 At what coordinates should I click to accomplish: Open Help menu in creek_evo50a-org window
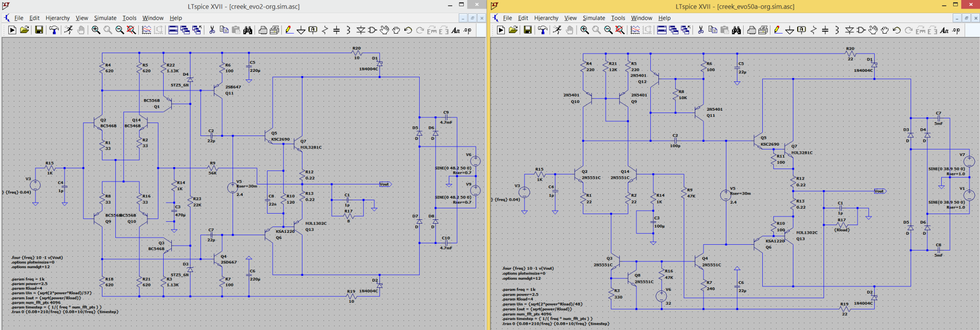click(664, 18)
